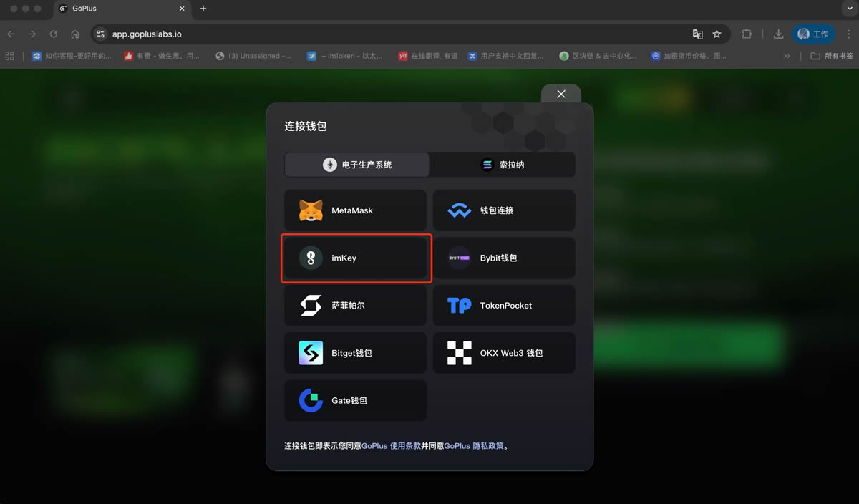Open the Chrome three-dot menu
This screenshot has height=504, width=859.
click(848, 34)
